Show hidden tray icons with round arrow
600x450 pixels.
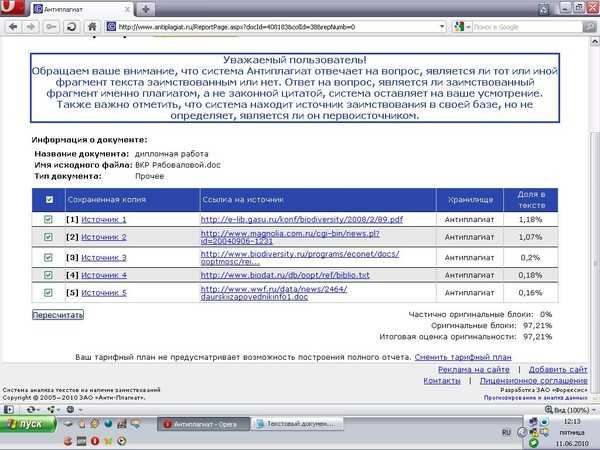(522, 432)
